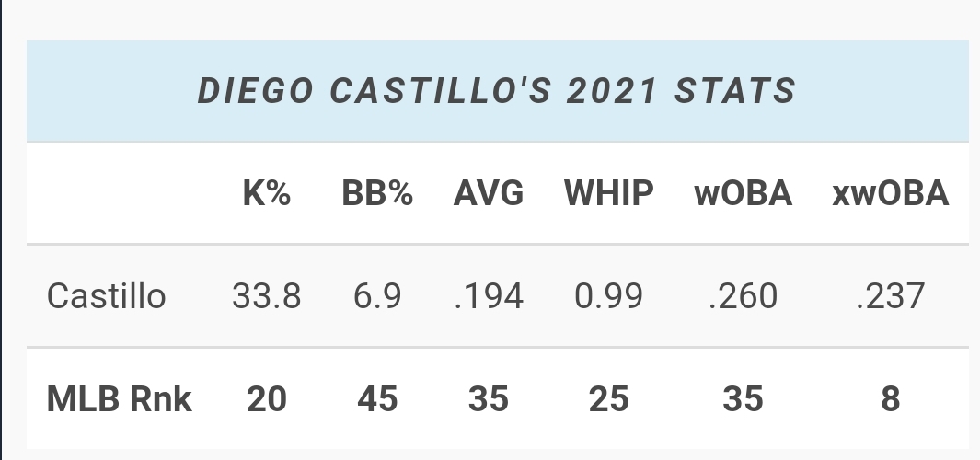Image resolution: width=980 pixels, height=460 pixels.
Task: Select the BB% column header
Action: click(x=377, y=193)
